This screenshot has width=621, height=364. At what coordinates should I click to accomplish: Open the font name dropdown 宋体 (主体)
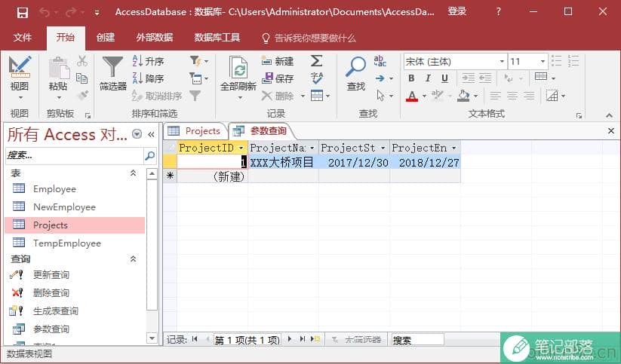[x=502, y=61]
